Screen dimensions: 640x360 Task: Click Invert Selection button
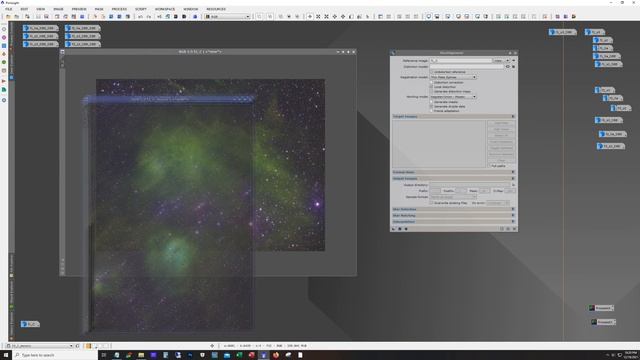tap(501, 142)
